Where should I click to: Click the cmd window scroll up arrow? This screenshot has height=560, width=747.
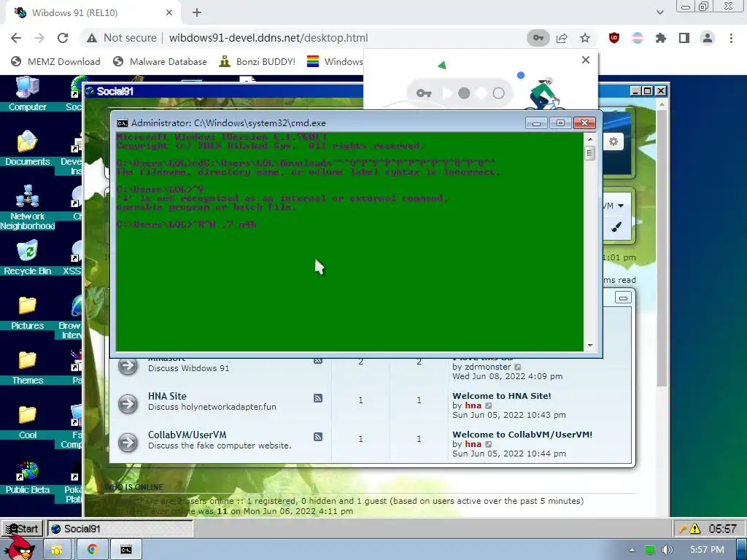tap(589, 139)
